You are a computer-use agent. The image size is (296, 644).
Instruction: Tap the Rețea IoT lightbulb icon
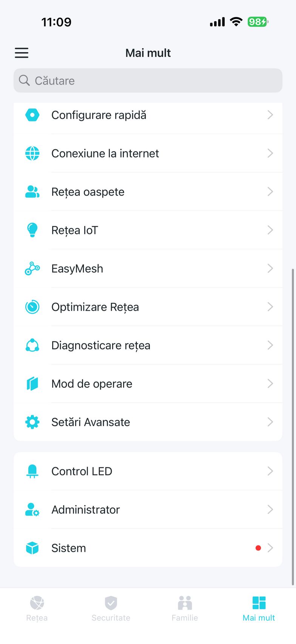click(x=32, y=230)
